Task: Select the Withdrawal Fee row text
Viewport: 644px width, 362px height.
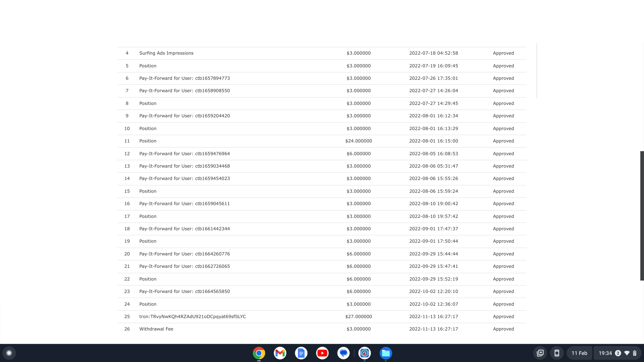Action: pos(156,329)
